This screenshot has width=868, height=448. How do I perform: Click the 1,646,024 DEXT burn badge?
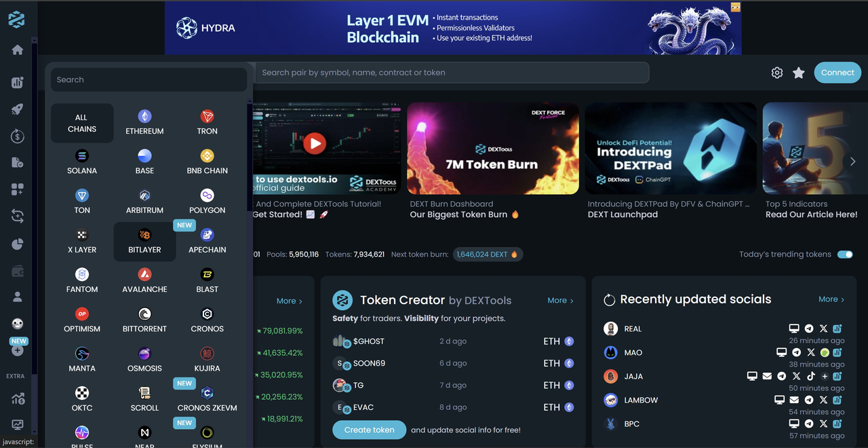pos(487,255)
